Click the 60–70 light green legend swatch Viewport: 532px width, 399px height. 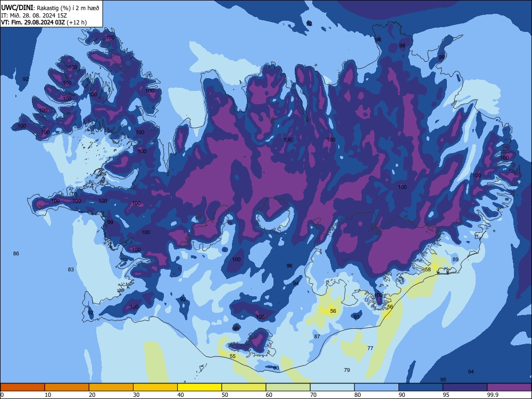(x=288, y=387)
